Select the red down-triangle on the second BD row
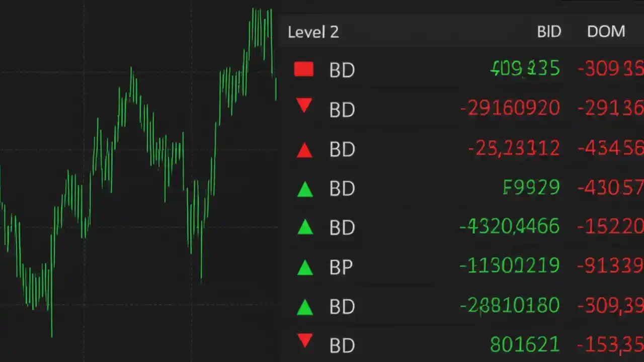 coord(304,107)
